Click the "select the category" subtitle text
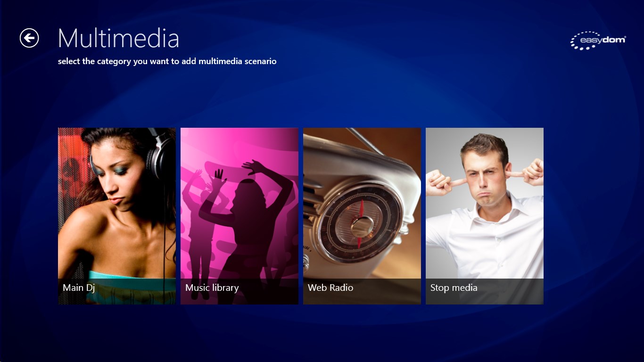 [x=167, y=61]
